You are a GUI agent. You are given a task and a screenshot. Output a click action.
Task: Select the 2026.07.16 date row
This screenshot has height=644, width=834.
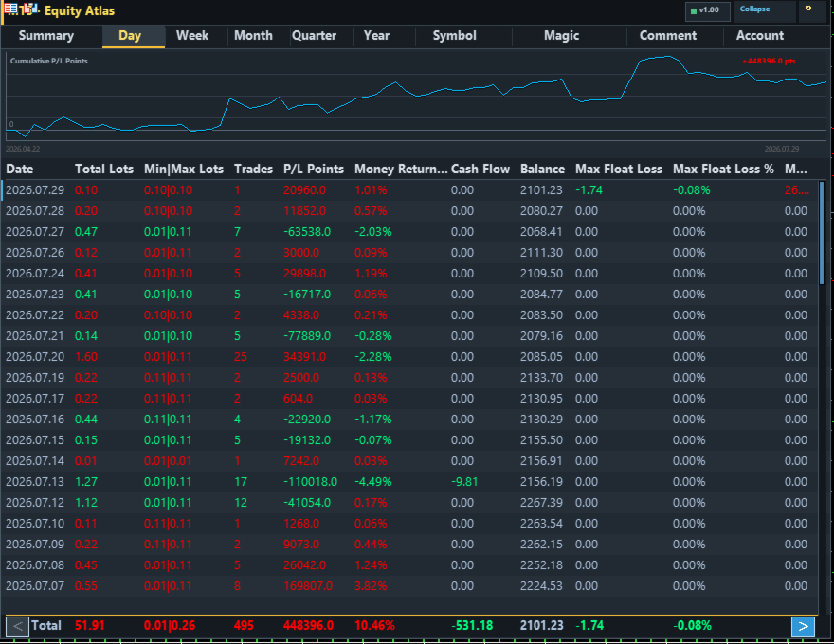tap(409, 420)
